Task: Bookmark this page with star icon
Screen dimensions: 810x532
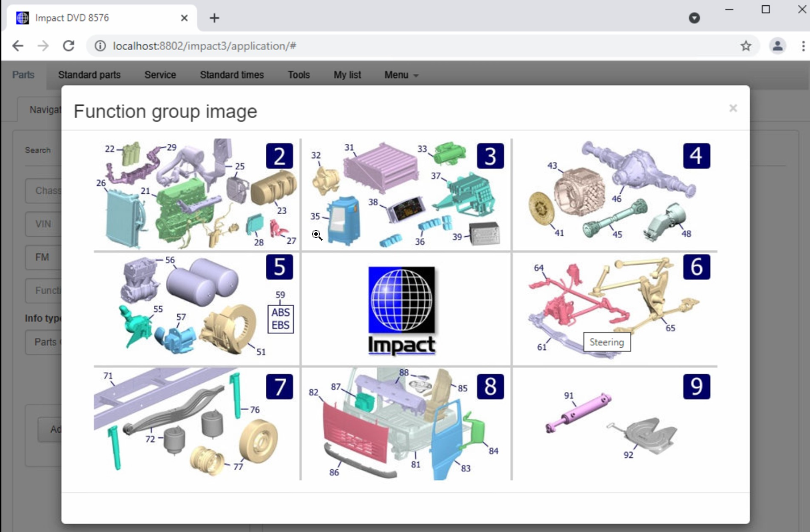Action: click(745, 46)
